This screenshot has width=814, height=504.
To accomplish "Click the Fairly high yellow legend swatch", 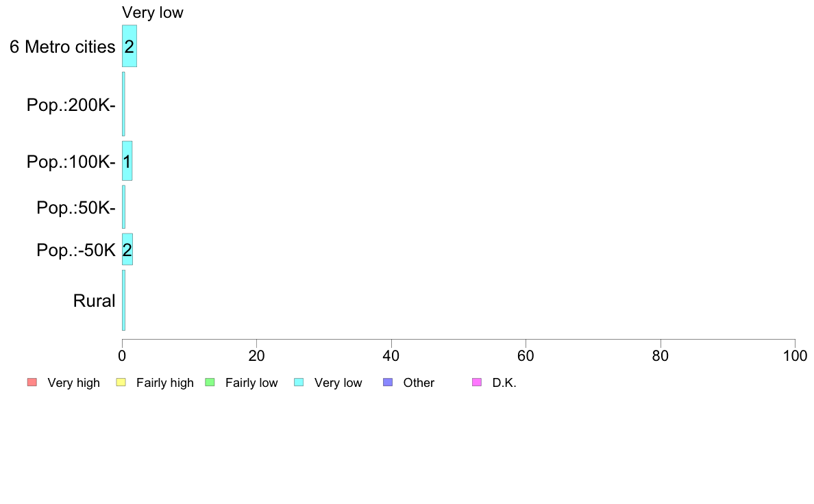I will point(121,383).
